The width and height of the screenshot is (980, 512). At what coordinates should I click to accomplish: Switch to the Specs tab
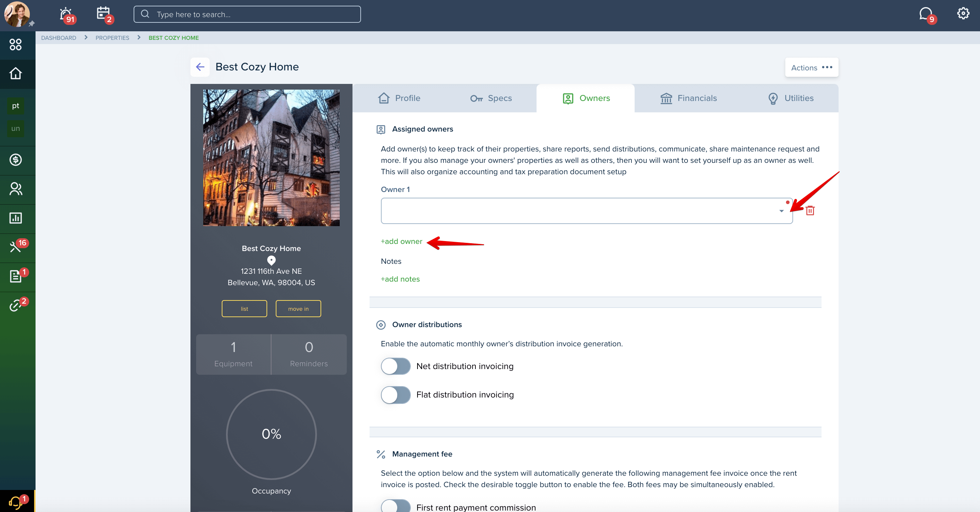491,98
